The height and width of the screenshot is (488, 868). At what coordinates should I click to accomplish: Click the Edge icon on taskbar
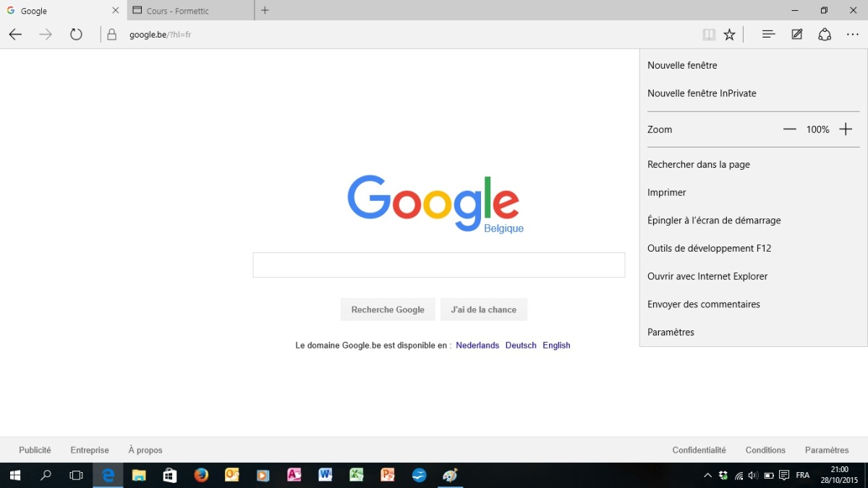(108, 475)
